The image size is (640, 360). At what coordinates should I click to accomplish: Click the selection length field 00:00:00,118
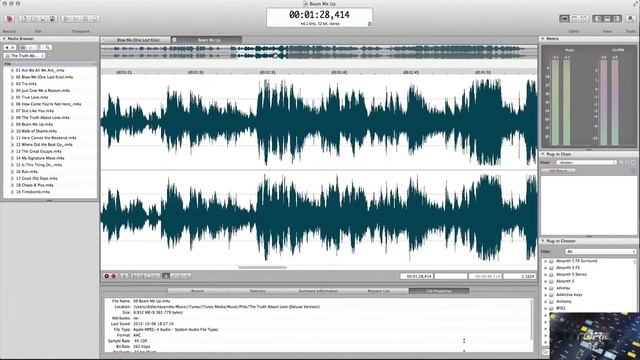[485, 276]
